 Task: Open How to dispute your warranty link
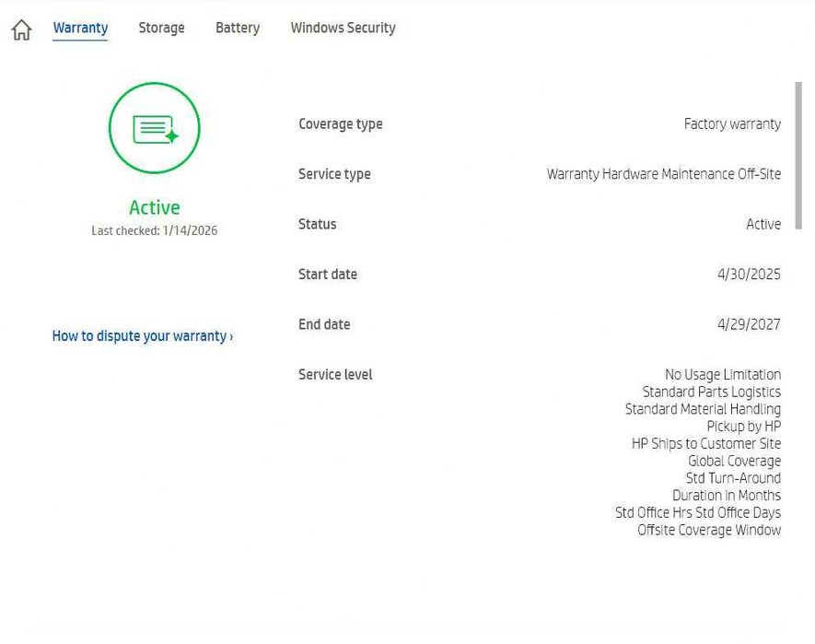pyautogui.click(x=143, y=336)
